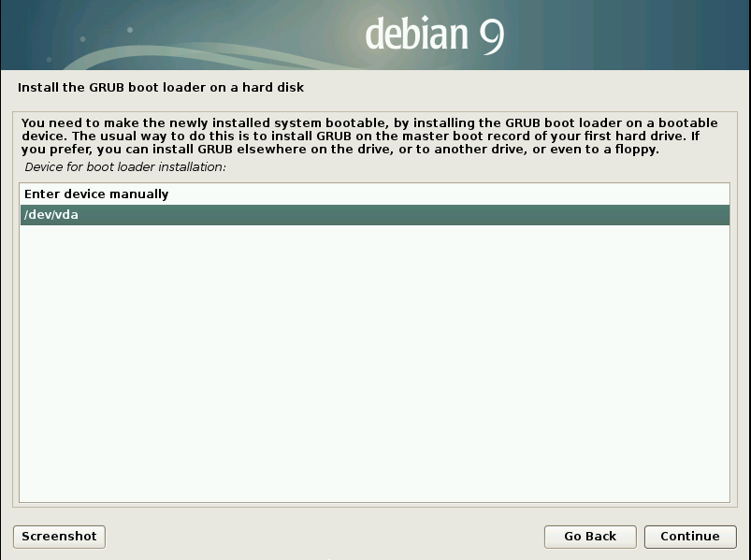Click the Device for boot loader installation label
The height and width of the screenshot is (560, 751).
tap(125, 167)
